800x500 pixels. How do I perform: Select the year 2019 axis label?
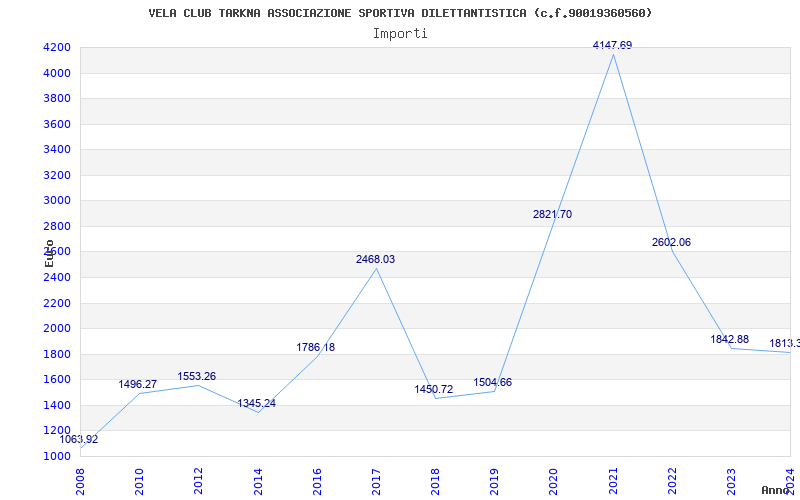tap(495, 482)
